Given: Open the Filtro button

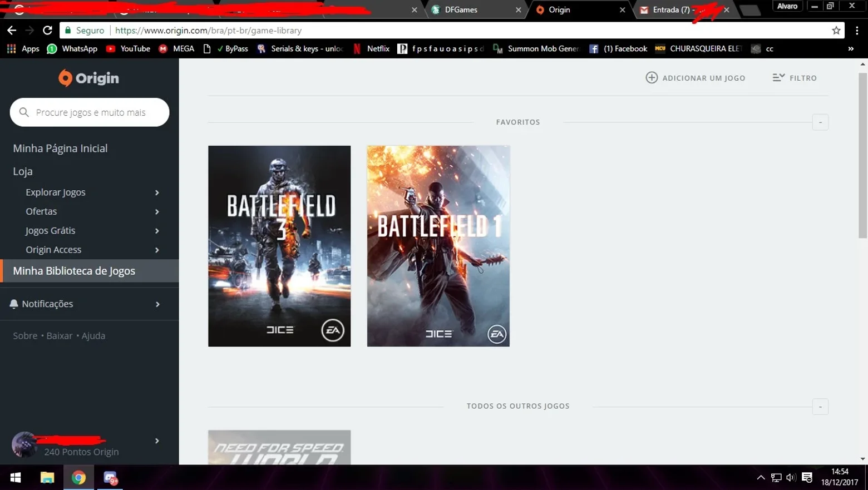Looking at the screenshot, I should click(x=795, y=78).
